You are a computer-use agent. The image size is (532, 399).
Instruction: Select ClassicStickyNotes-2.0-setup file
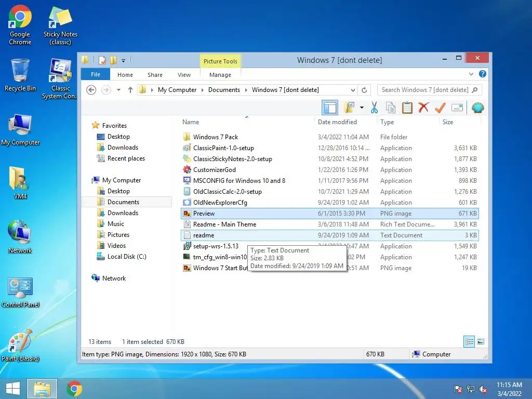point(330,159)
